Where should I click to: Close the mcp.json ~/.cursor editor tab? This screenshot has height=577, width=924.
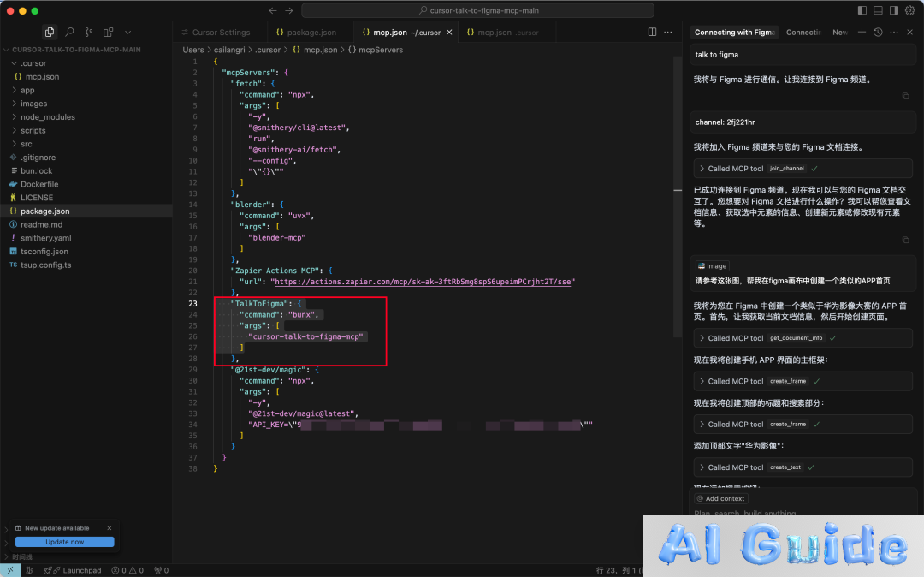(x=449, y=33)
